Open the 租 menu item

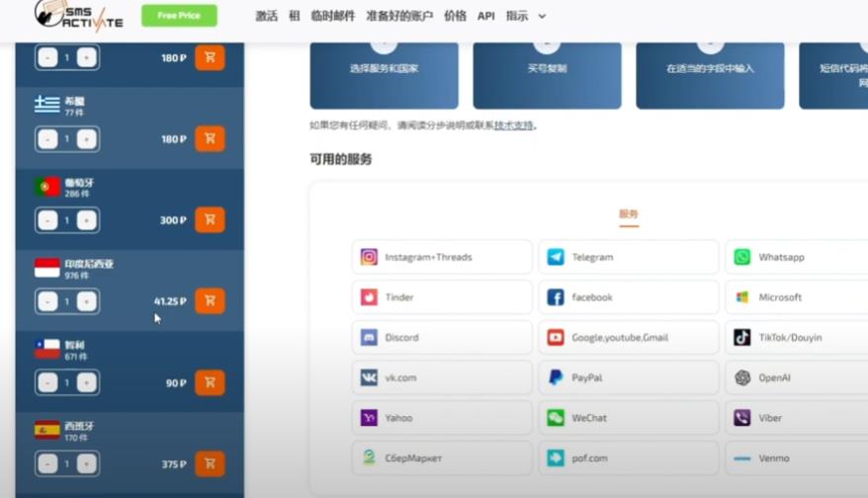click(295, 16)
